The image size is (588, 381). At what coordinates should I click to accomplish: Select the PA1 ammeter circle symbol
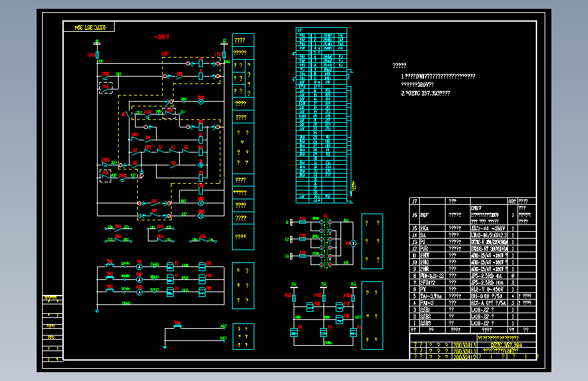[139, 267]
